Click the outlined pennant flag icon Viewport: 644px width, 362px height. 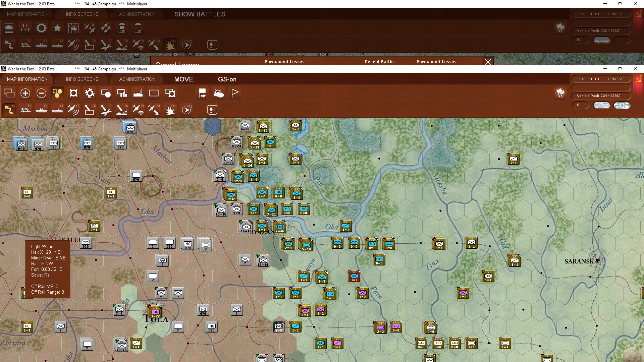[235, 93]
